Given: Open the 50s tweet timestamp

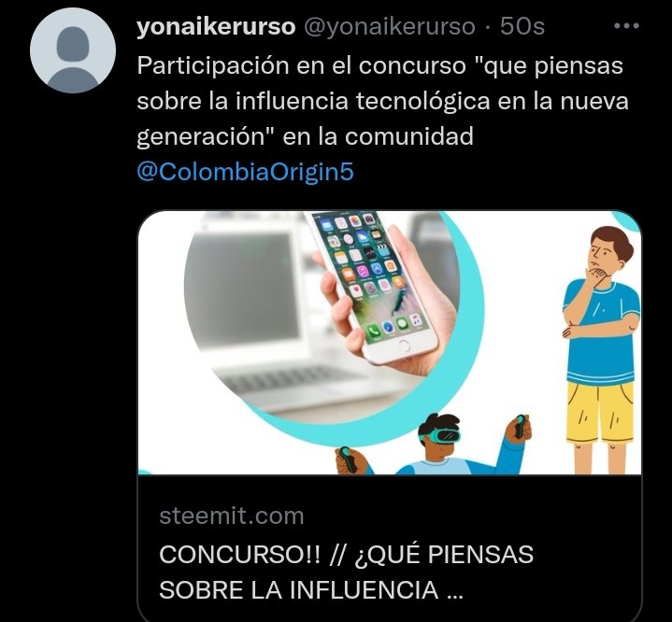Looking at the screenshot, I should pos(522,26).
